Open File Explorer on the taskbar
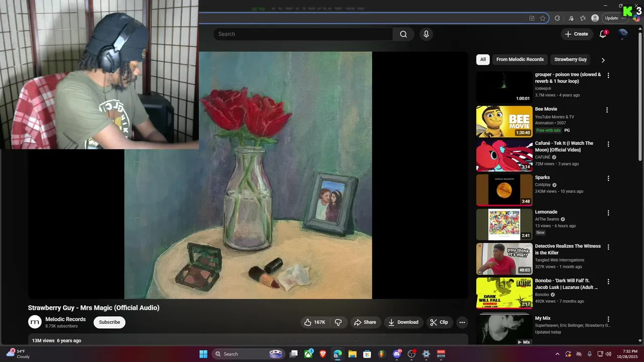Viewport: 644px width, 362px height. click(352, 354)
